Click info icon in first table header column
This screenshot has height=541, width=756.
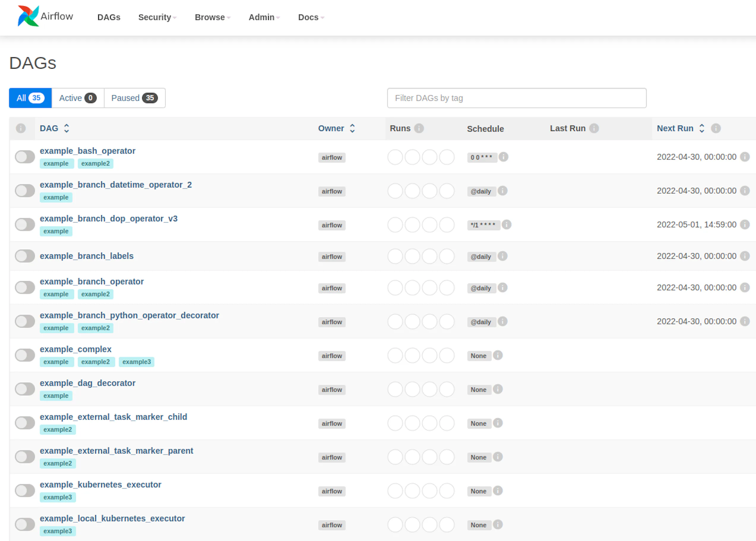(21, 128)
